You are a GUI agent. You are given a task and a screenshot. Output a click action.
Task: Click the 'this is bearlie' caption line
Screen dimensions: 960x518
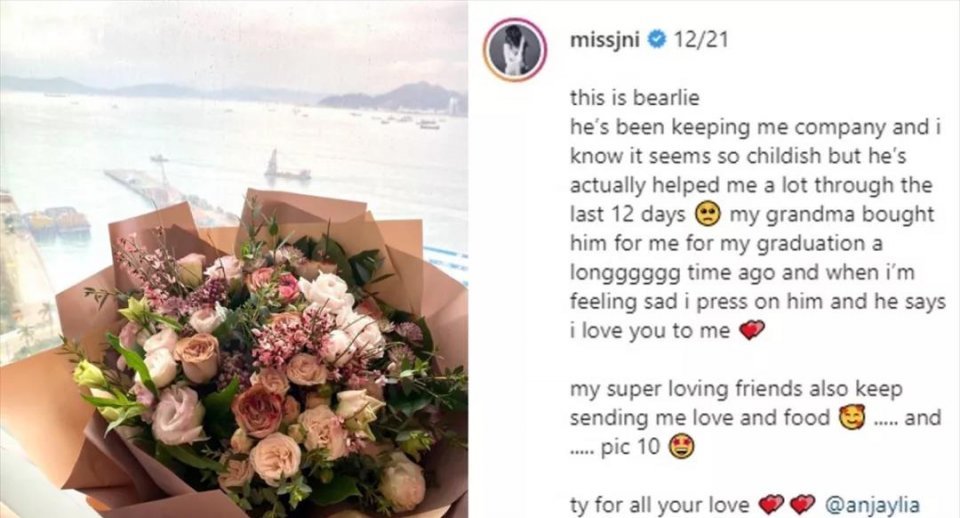point(634,98)
